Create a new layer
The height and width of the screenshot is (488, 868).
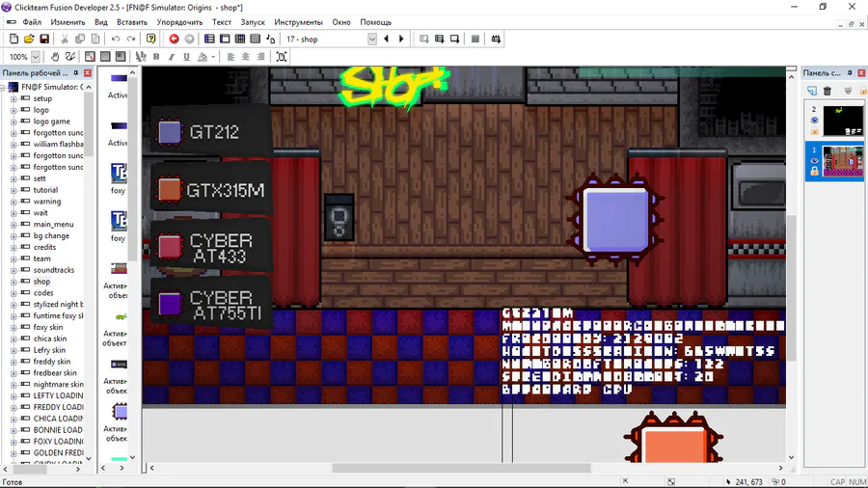811,91
